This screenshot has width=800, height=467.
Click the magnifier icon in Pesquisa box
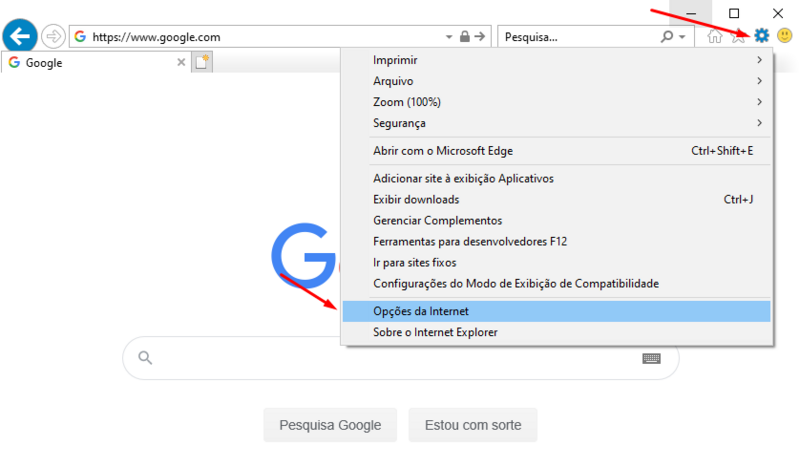point(666,37)
